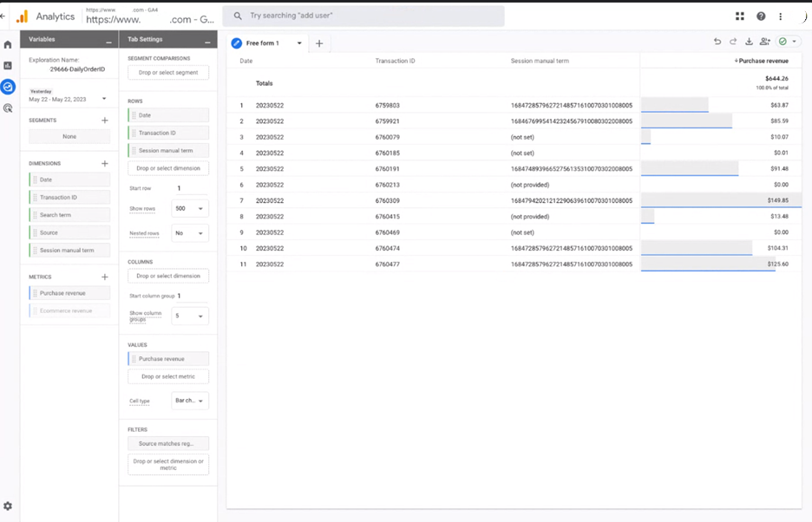Click Drop or select dimension or metric filter

[x=168, y=465]
